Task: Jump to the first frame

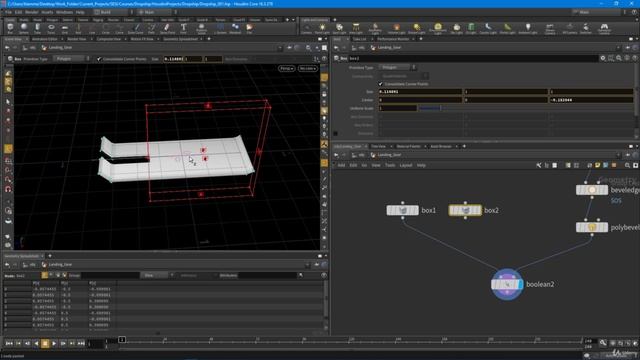Action: click(x=9, y=344)
